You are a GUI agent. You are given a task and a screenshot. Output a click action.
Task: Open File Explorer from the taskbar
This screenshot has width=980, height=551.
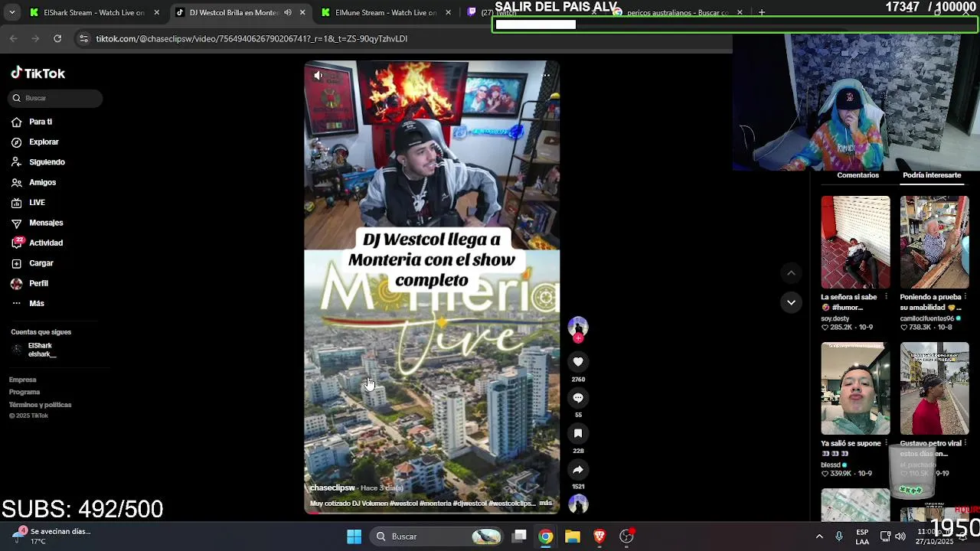572,536
